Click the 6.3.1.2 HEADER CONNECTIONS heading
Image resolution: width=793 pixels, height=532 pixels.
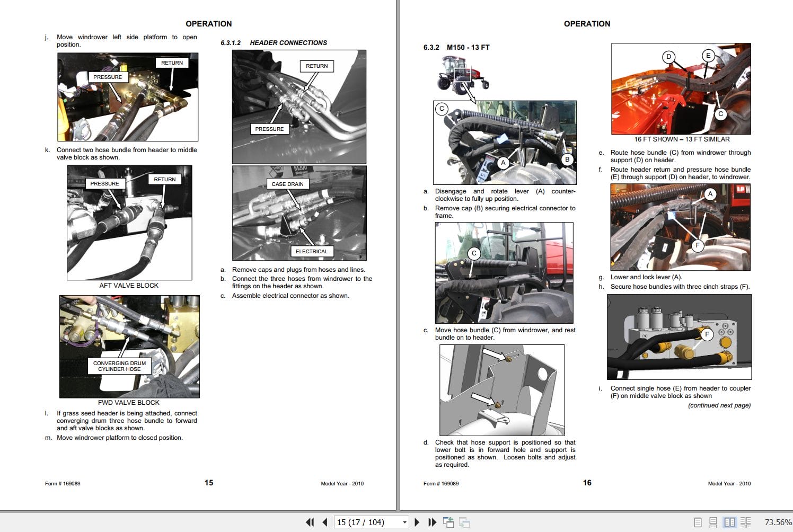[274, 43]
